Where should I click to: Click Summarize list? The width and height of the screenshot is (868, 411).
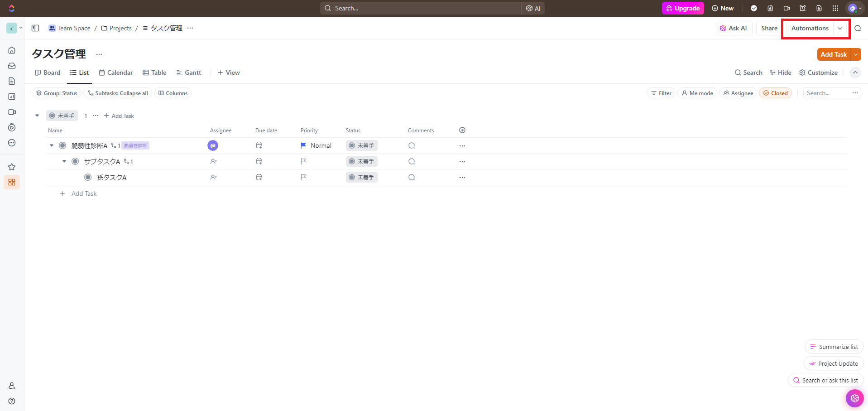[x=834, y=347]
